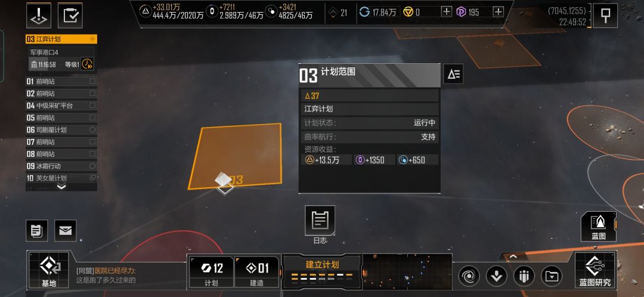Open the mail envelope icon
The width and height of the screenshot is (644, 297).
(66, 230)
